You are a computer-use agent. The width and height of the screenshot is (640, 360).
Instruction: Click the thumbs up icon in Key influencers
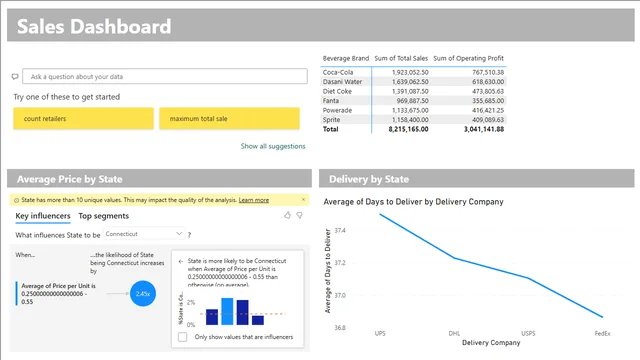287,215
